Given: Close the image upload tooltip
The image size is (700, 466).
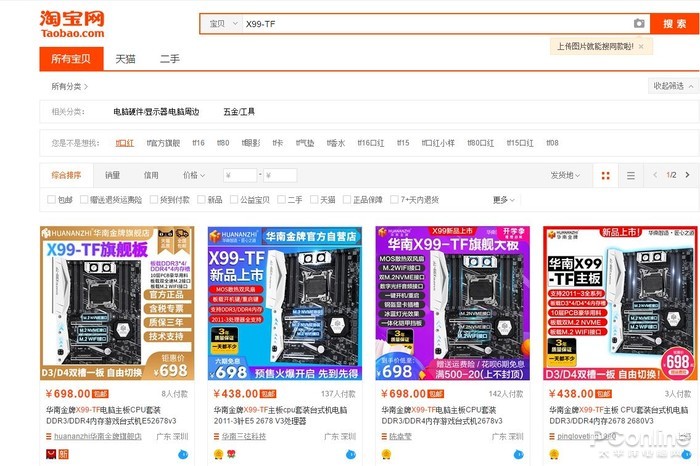Looking at the screenshot, I should 641,46.
